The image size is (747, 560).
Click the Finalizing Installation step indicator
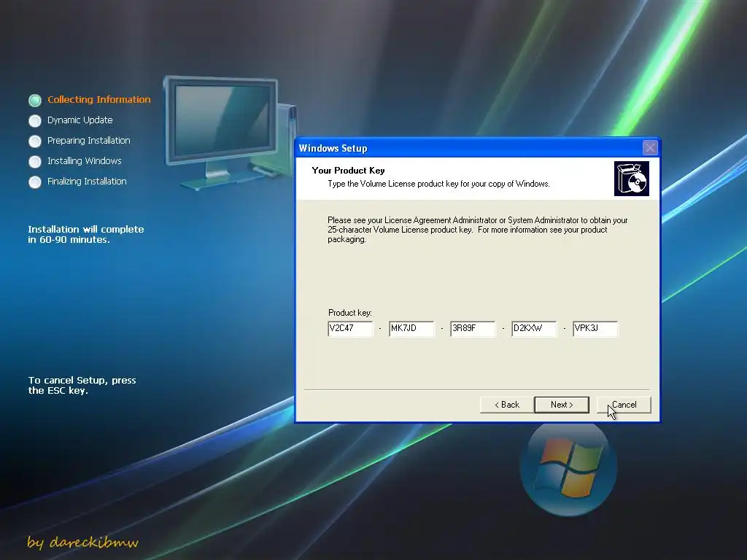point(35,182)
